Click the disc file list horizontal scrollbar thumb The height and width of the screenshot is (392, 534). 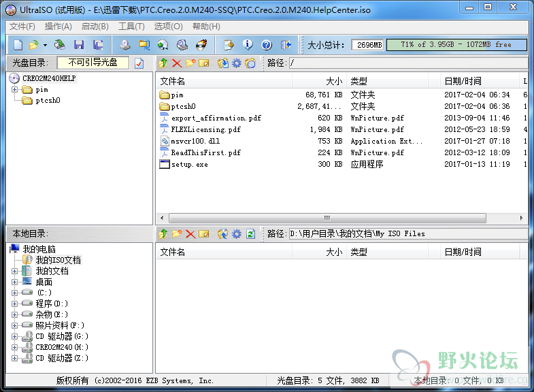[327, 218]
